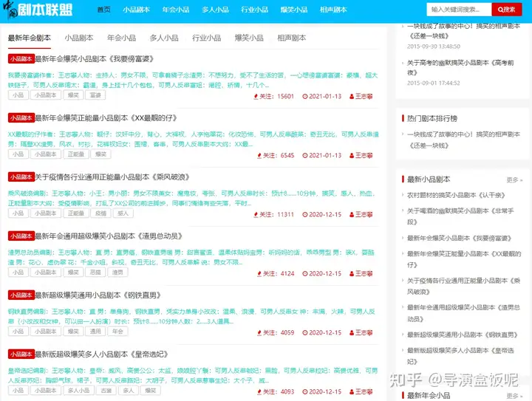Open article 最新版超级爆笑多人小品剧本《皇帝选妃》 in main list
The height and width of the screenshot is (401, 532).
pos(101,354)
